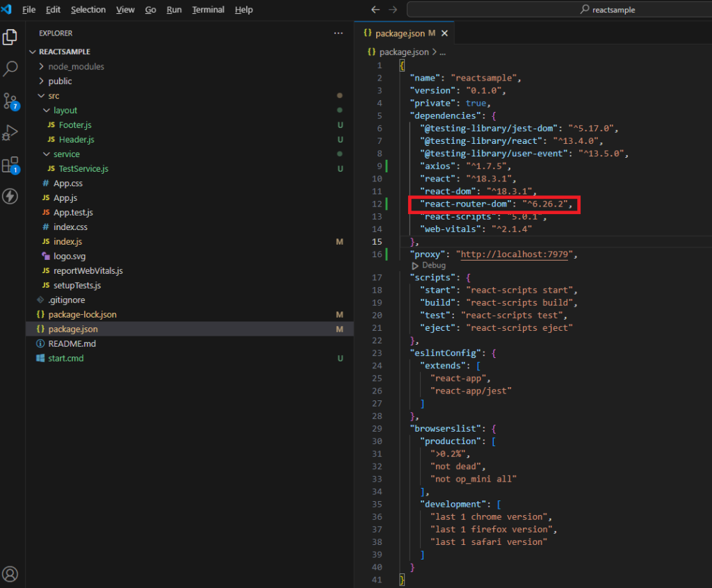Open the Accounts icon at bottom left
Screen dimensions: 712x588
click(10, 574)
